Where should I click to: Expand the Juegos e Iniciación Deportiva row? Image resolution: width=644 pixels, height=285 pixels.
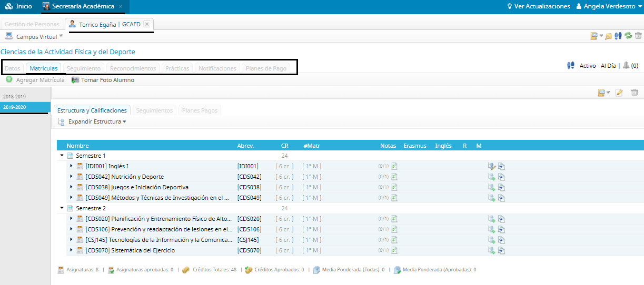72,187
